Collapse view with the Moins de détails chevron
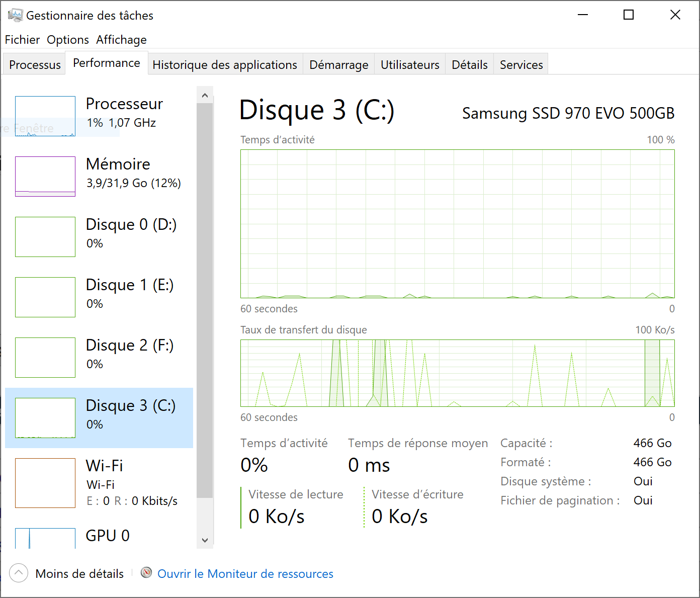Viewport: 700px width, 598px height. tap(19, 573)
